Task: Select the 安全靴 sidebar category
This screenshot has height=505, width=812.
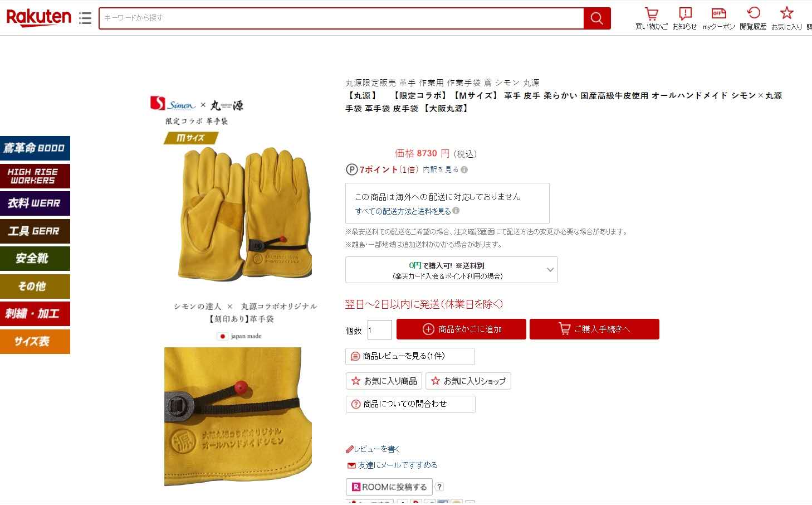Action: point(35,259)
